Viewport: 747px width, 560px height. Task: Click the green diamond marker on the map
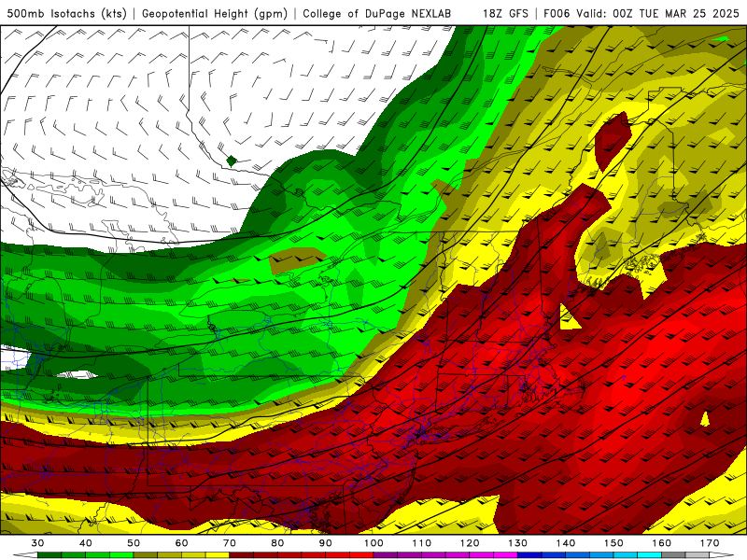[x=232, y=161]
